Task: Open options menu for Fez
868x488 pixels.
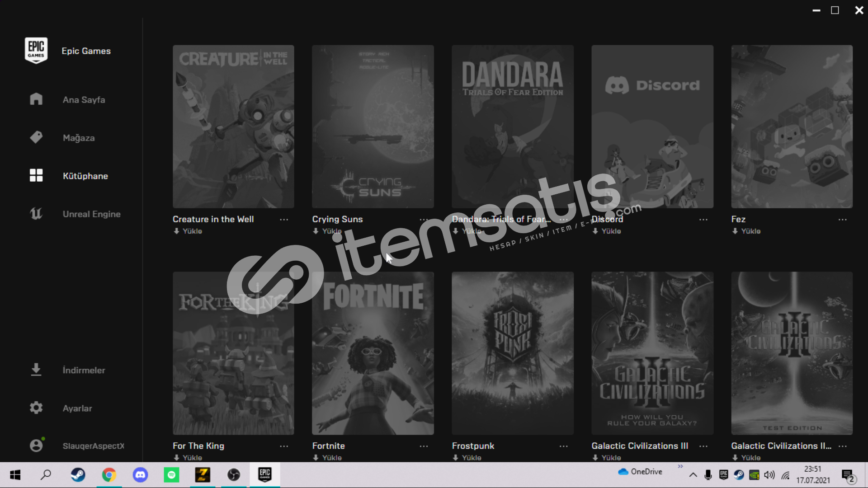Action: [843, 220]
